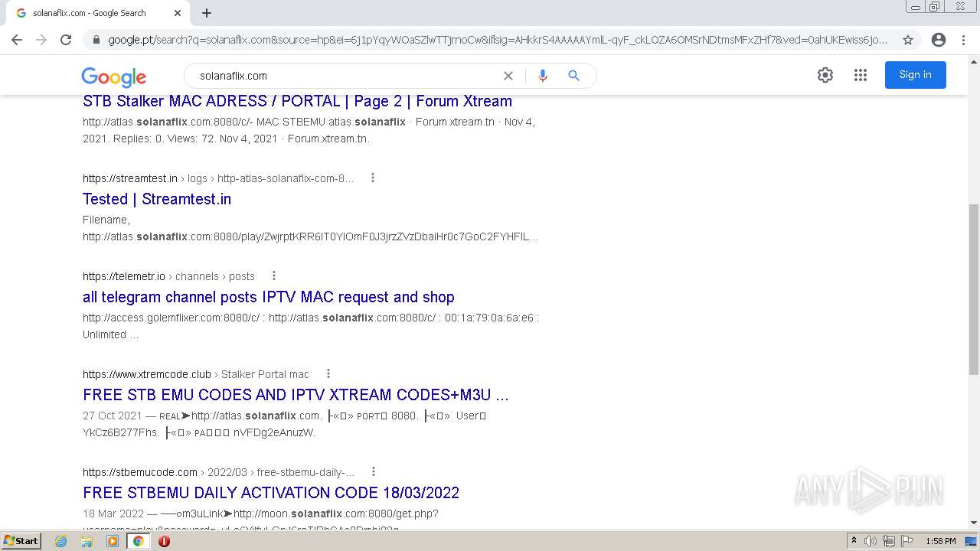
Task: Click the https://streamtest.in breadcrumb URL
Action: point(130,178)
